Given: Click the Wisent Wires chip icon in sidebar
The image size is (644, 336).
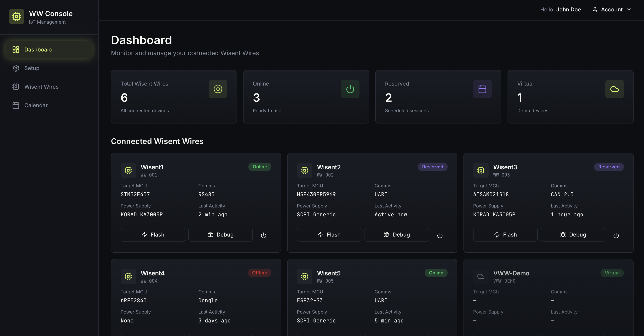Looking at the screenshot, I should 16,87.
